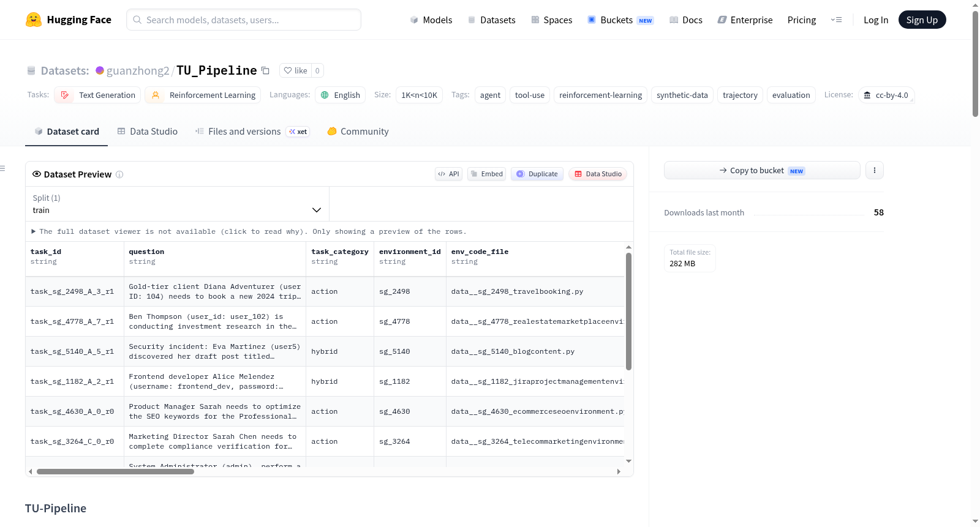The height and width of the screenshot is (527, 980).
Task: Click the preview table vertical scrollbar
Action: 628,312
